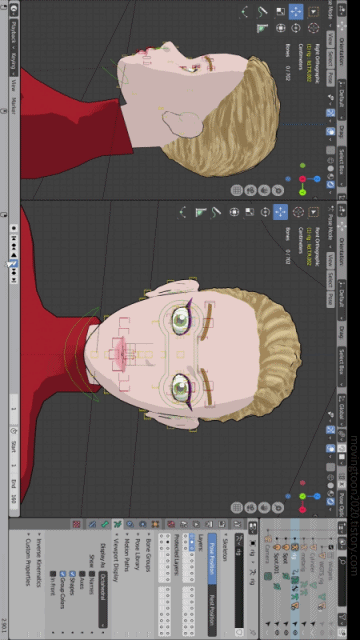Pick the 3D Cursor tool in front-view viewport
Image resolution: width=360 pixels, height=640 pixels.
[x=298, y=212]
